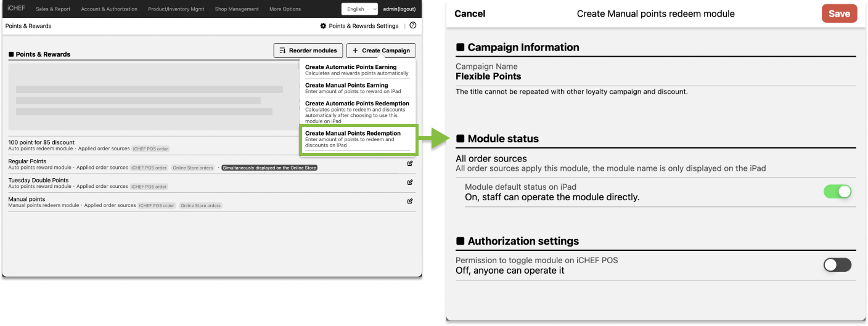Click the iCHEF logo
868x326 pixels.
tap(16, 9)
